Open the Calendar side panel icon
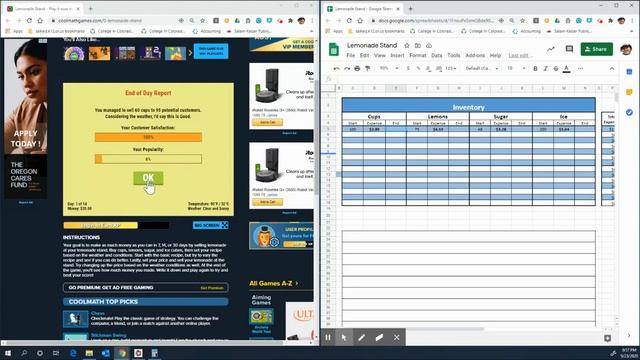 629,72
